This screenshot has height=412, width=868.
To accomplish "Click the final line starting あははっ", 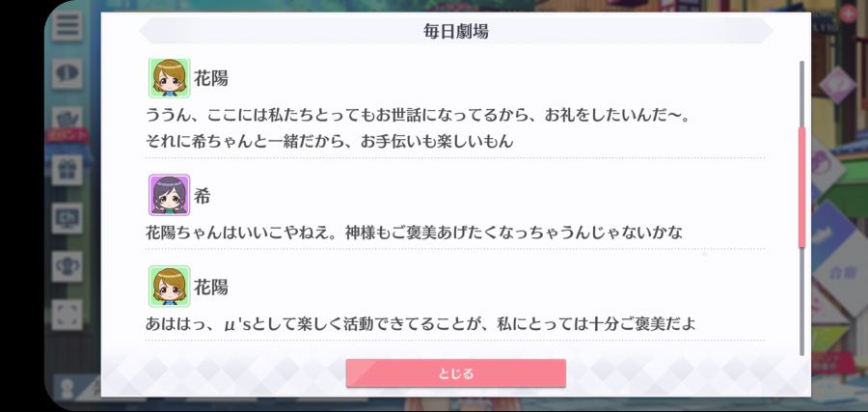I will pyautogui.click(x=420, y=323).
